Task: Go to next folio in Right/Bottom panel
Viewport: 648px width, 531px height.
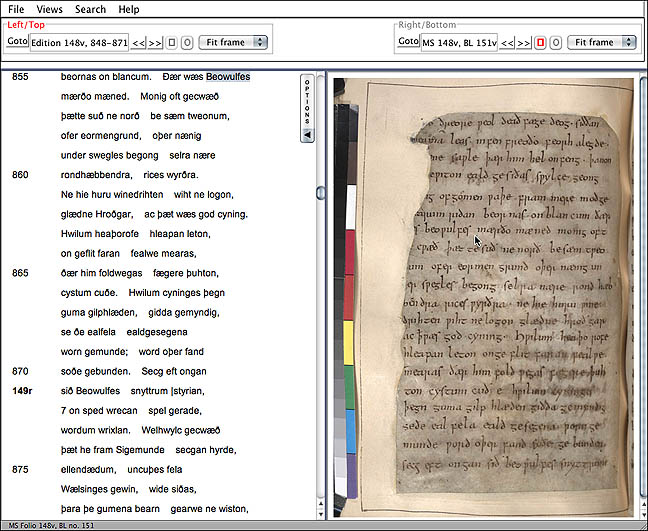Action: (524, 43)
